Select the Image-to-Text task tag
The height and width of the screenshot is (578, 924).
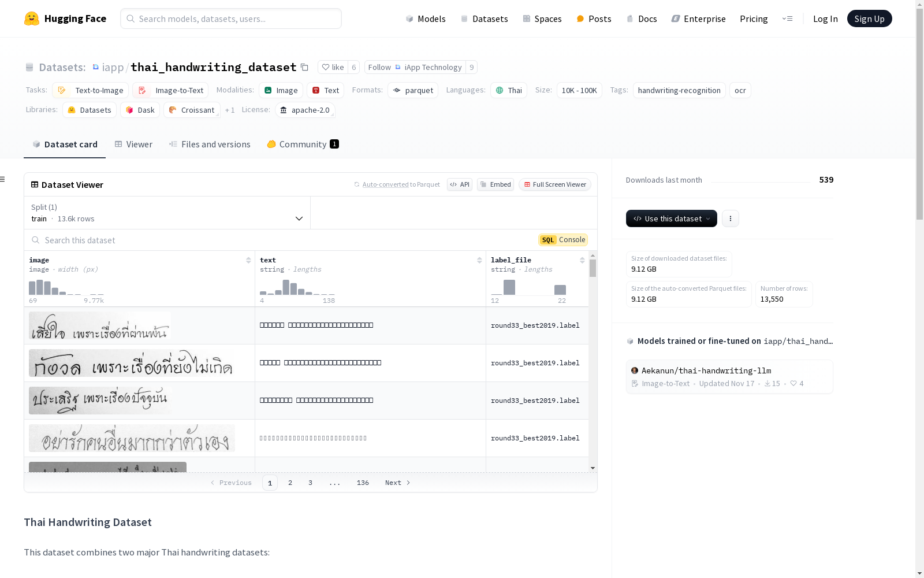(x=170, y=90)
